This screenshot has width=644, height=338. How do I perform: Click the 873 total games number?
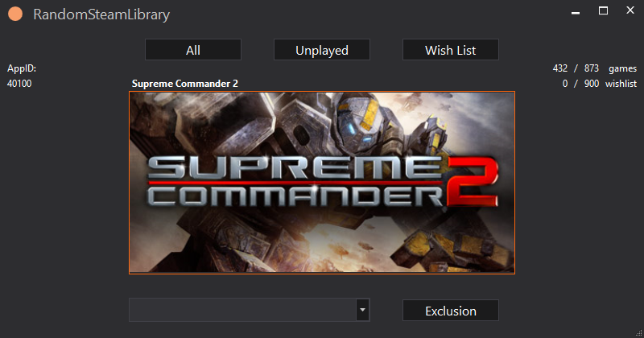tap(591, 69)
